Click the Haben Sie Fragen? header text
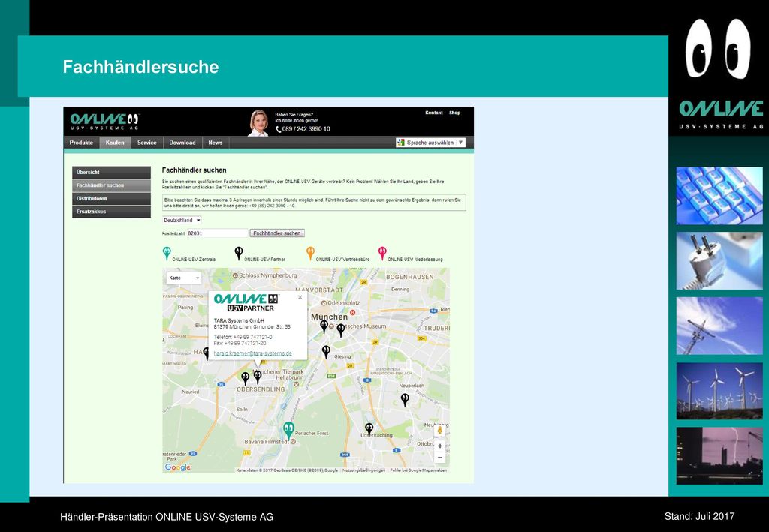 pos(294,115)
